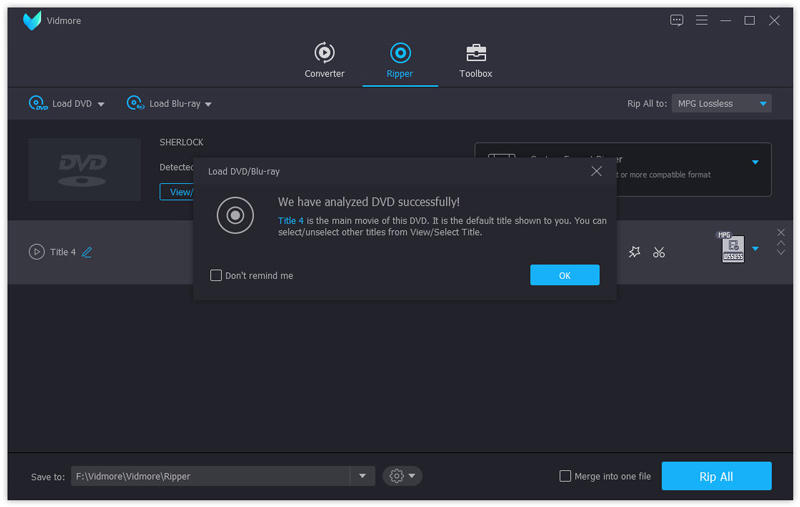Expand the Load DVD dropdown
The height and width of the screenshot is (507, 800).
[101, 104]
